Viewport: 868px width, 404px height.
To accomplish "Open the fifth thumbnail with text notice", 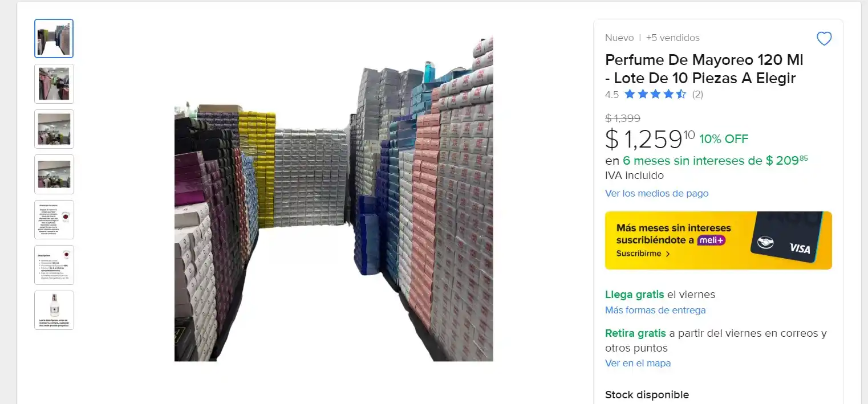I will (x=54, y=220).
